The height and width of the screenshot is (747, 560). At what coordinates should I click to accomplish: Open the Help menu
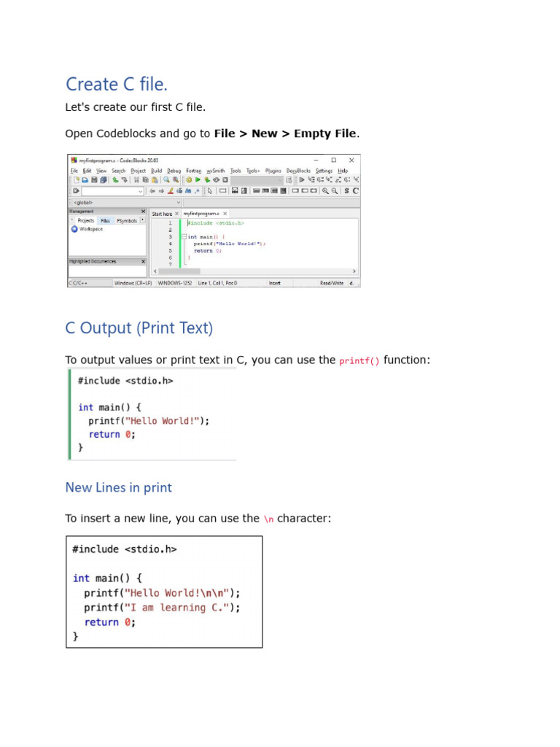point(343,171)
